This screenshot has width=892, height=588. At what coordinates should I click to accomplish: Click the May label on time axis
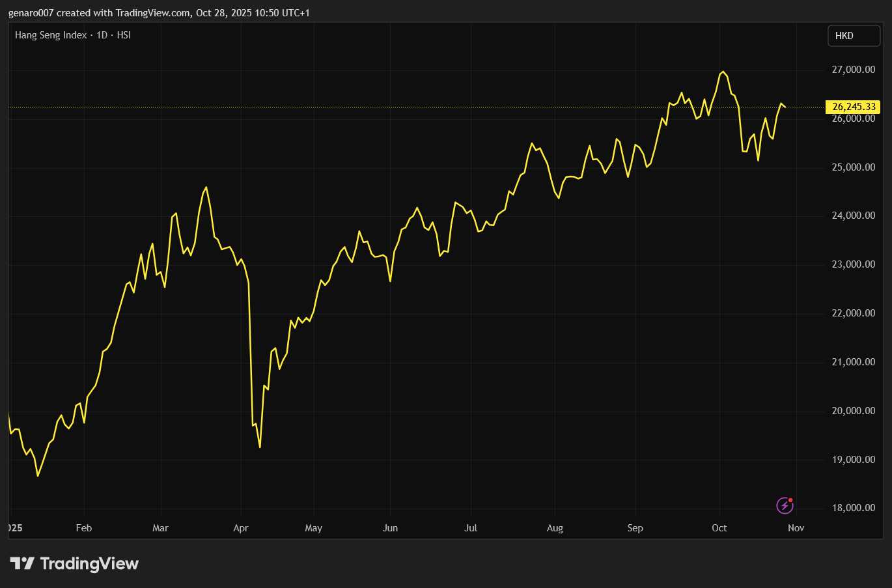(314, 528)
